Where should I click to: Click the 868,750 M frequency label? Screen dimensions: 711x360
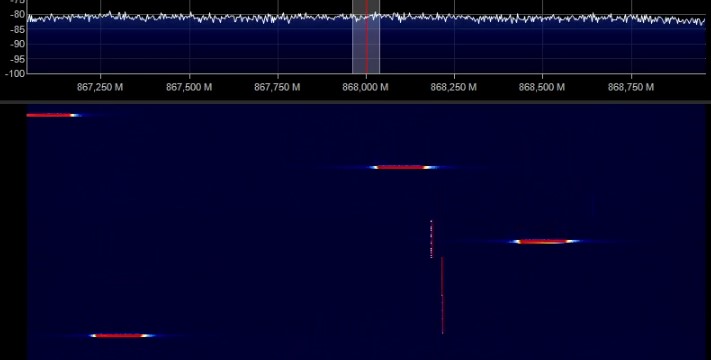[x=631, y=87]
